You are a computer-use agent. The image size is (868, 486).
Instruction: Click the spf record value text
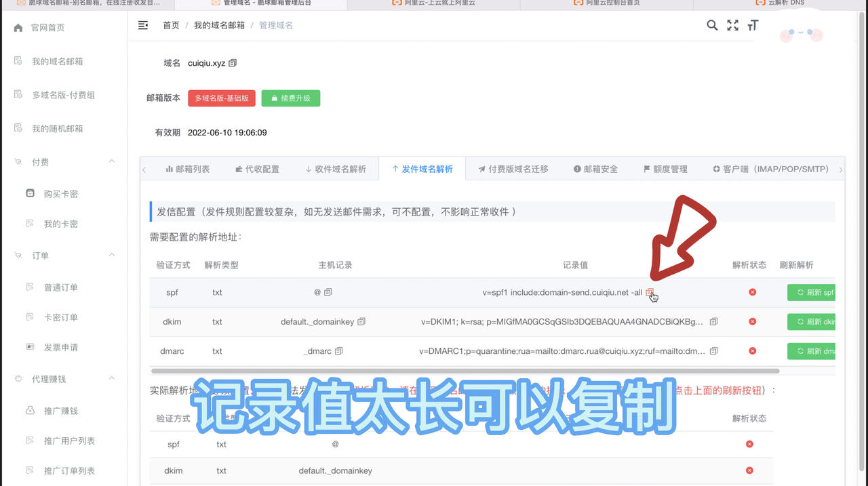[x=562, y=292]
